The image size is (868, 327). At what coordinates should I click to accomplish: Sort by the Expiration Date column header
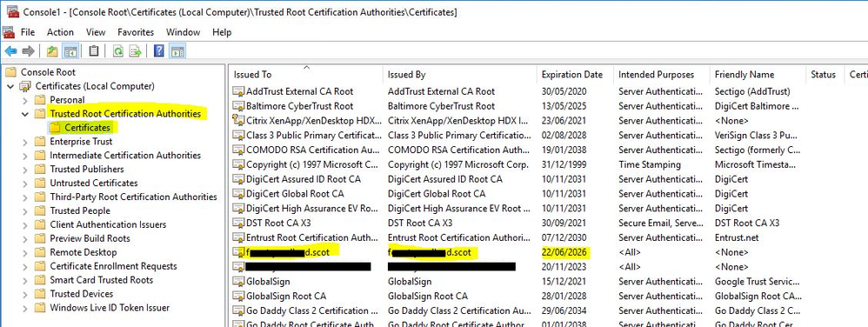coord(575,75)
